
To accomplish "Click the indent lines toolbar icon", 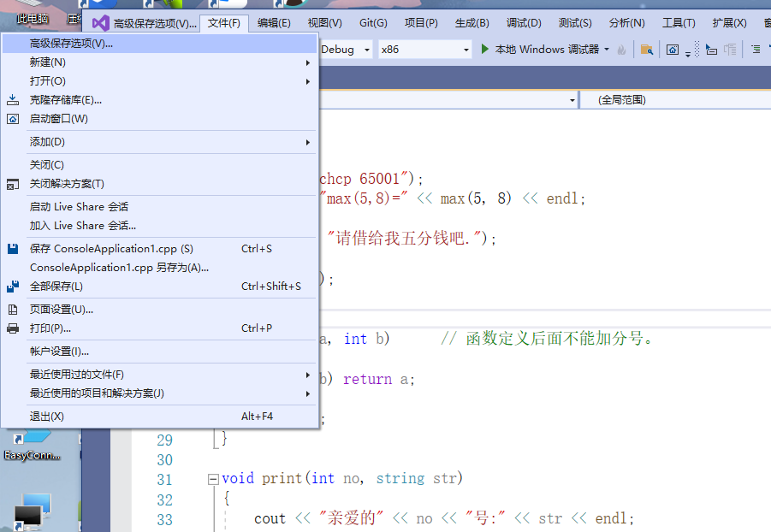I will tap(756, 49).
